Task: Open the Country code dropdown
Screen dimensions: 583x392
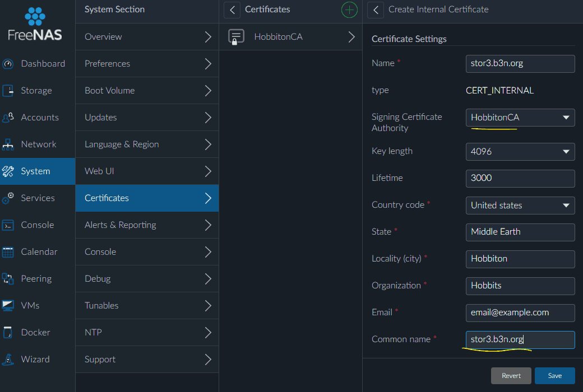Action: coord(520,206)
